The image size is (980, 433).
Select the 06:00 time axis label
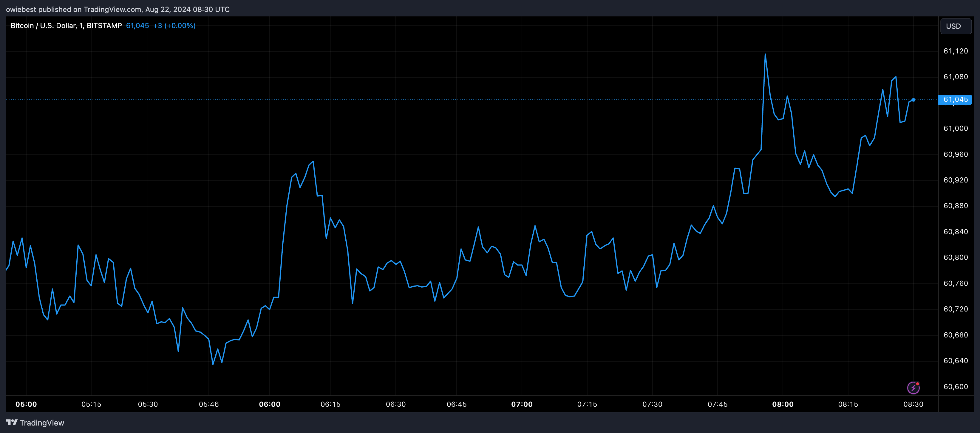coord(269,404)
